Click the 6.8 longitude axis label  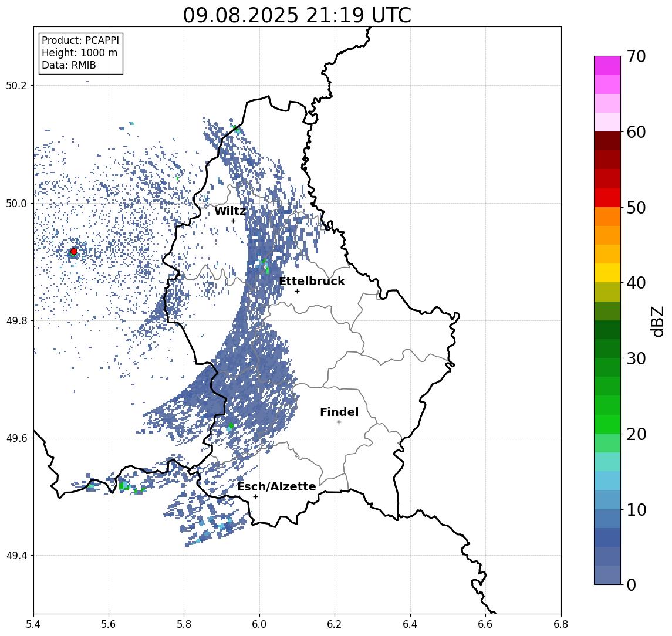click(560, 624)
